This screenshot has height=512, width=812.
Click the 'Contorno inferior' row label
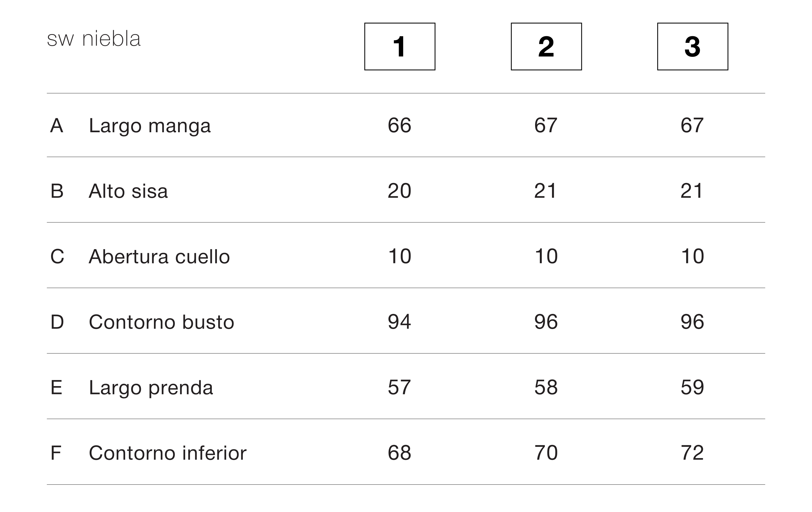[x=168, y=453]
